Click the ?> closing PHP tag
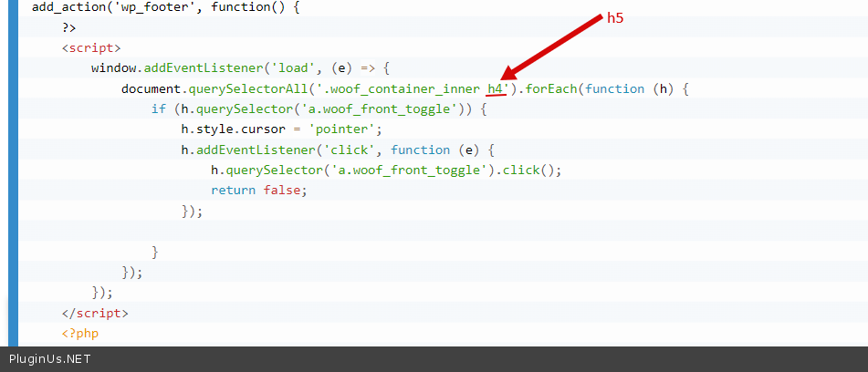The width and height of the screenshot is (868, 372). coord(69,27)
